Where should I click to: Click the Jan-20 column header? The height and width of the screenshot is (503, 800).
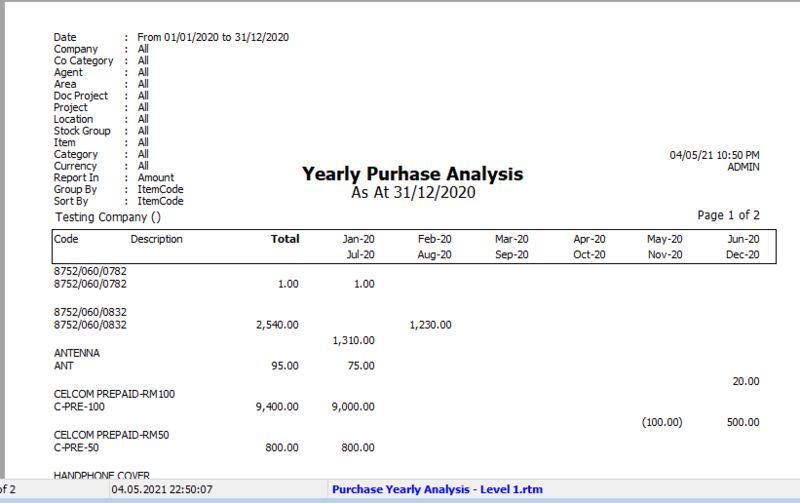click(358, 239)
